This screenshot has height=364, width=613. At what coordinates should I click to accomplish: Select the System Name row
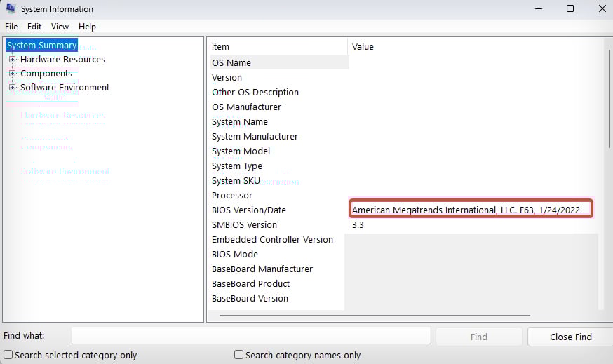[x=240, y=122]
